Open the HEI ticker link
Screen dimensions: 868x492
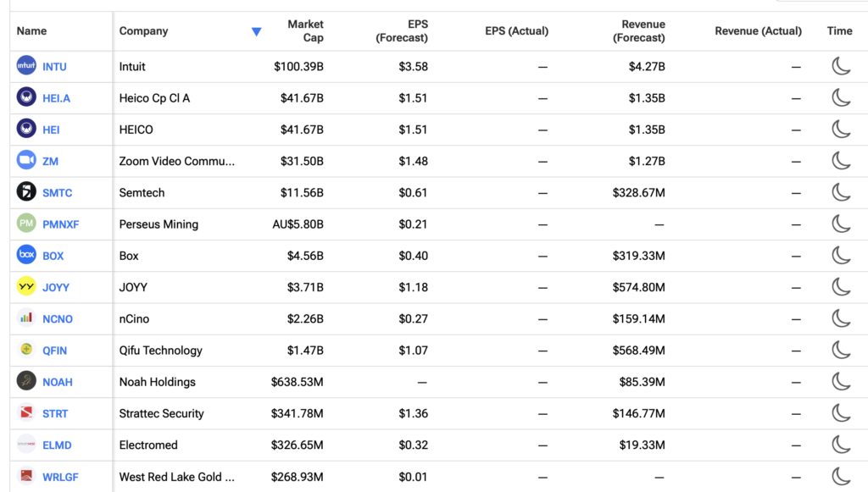click(51, 130)
